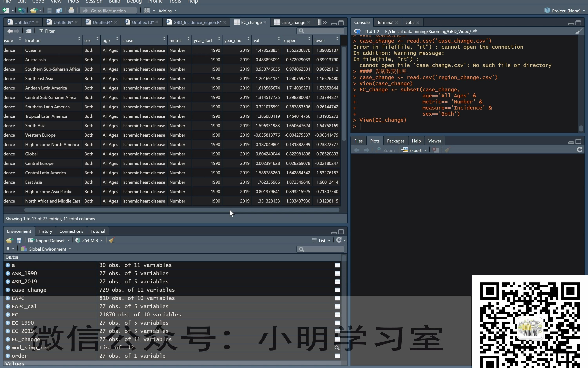Click the show in new window icon
Viewport: 588px width, 368px height.
[29, 31]
